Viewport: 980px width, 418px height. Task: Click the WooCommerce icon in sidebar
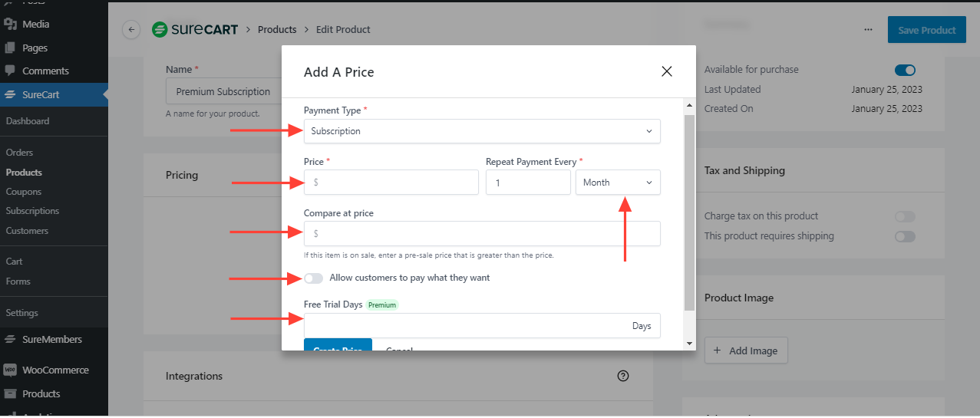tap(11, 370)
